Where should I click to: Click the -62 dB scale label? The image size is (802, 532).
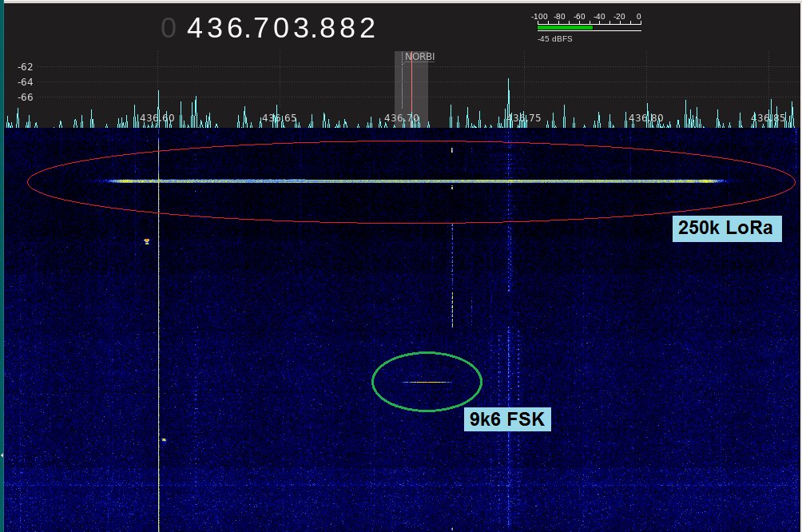[x=26, y=67]
